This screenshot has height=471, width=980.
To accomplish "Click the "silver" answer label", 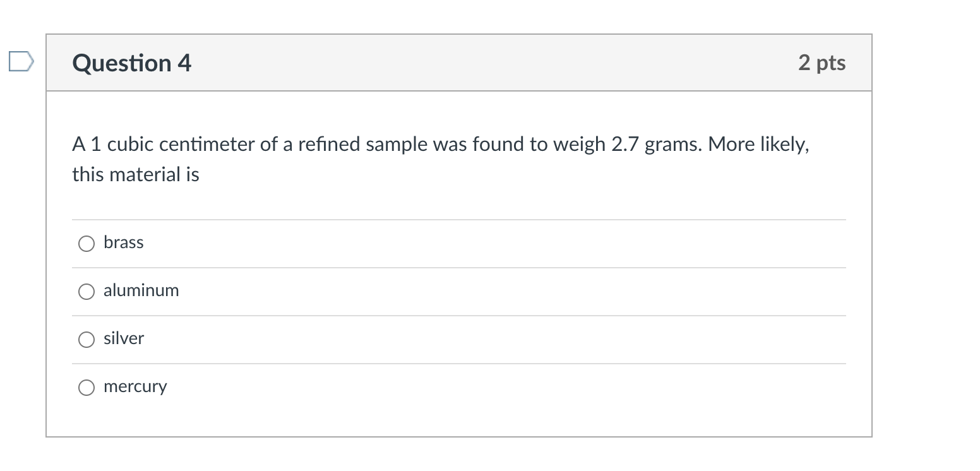I will coord(124,338).
